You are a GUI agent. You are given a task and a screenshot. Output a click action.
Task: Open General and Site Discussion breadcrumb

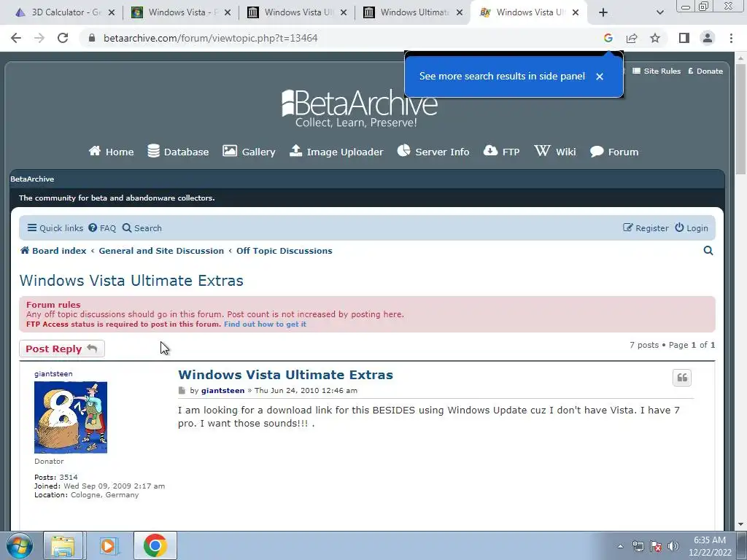pos(161,251)
